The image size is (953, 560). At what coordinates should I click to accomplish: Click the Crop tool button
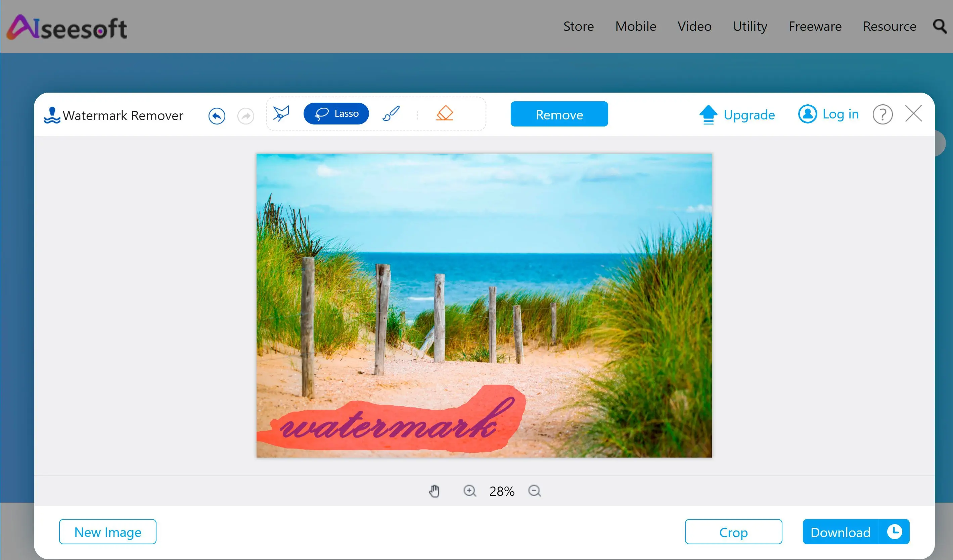coord(734,532)
